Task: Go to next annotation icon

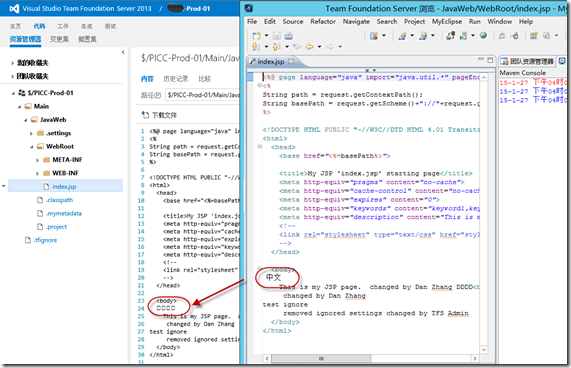Action: (x=256, y=47)
